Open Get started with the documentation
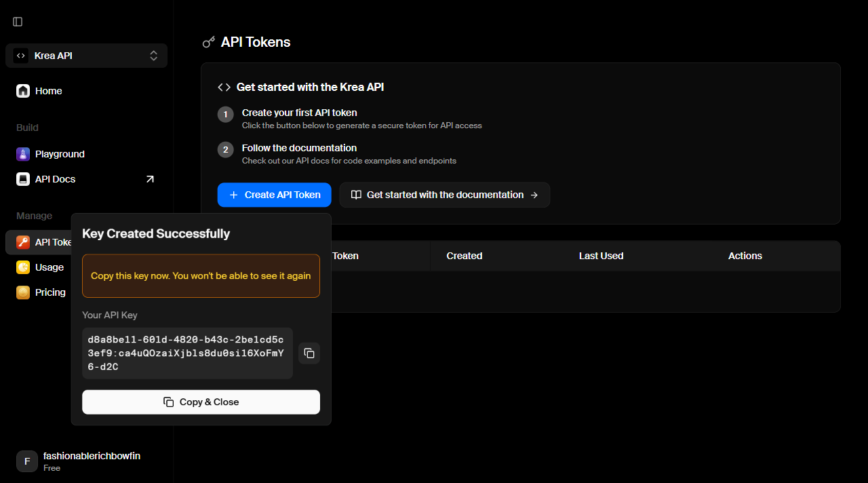This screenshot has width=868, height=483. tap(445, 195)
